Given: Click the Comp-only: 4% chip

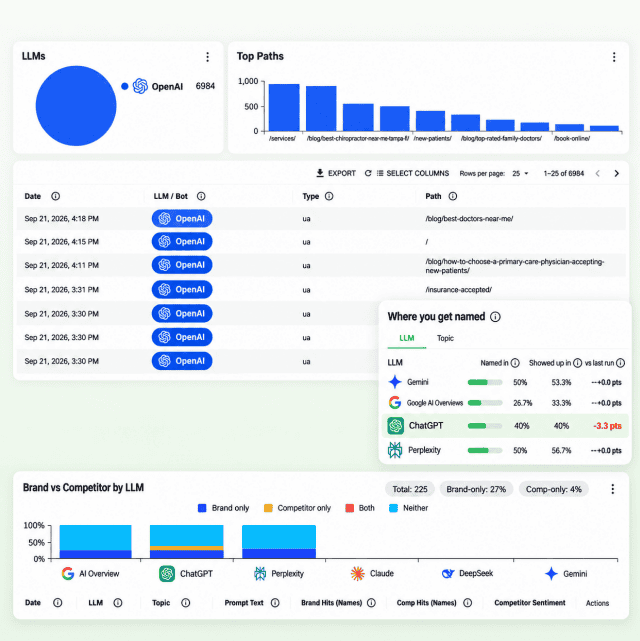Looking at the screenshot, I should pos(554,489).
